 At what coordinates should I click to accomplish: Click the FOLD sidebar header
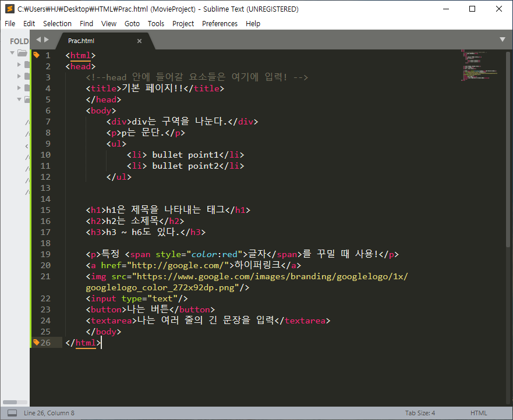click(19, 41)
